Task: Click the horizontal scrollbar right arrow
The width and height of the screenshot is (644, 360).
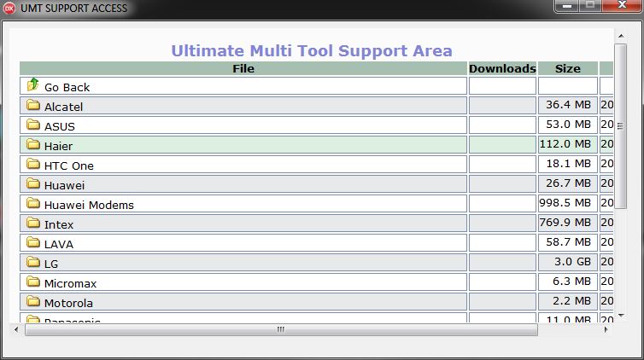Action: 606,329
